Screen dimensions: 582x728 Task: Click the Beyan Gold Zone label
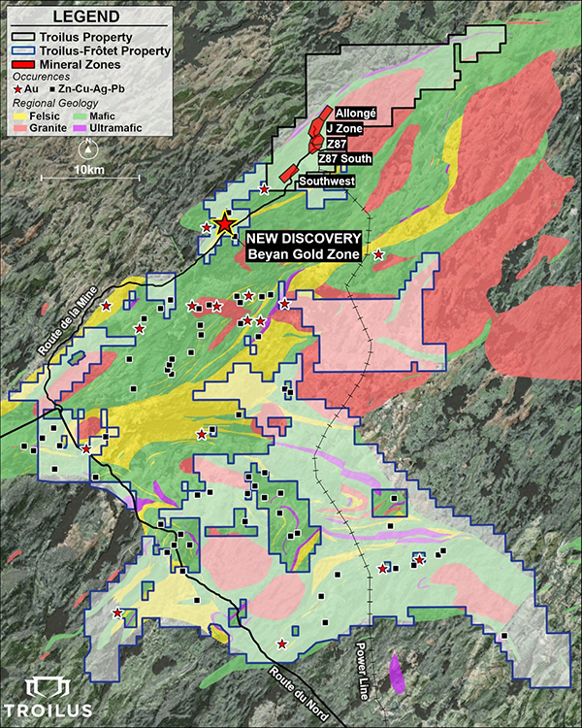point(304,254)
